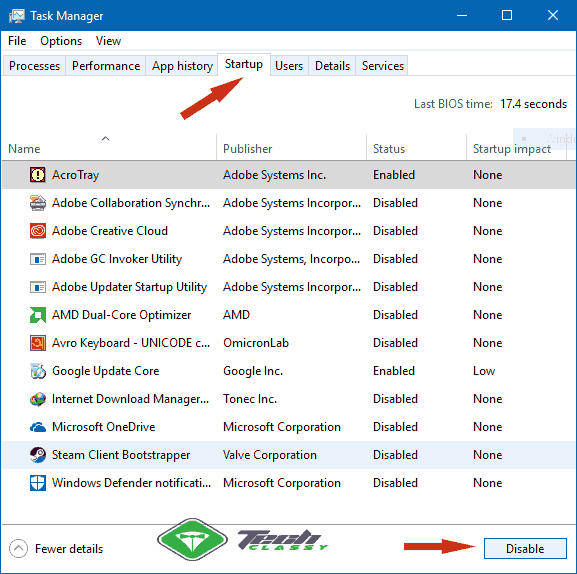Click the OmicronLab publisher cell
The image size is (577, 574).
click(256, 343)
